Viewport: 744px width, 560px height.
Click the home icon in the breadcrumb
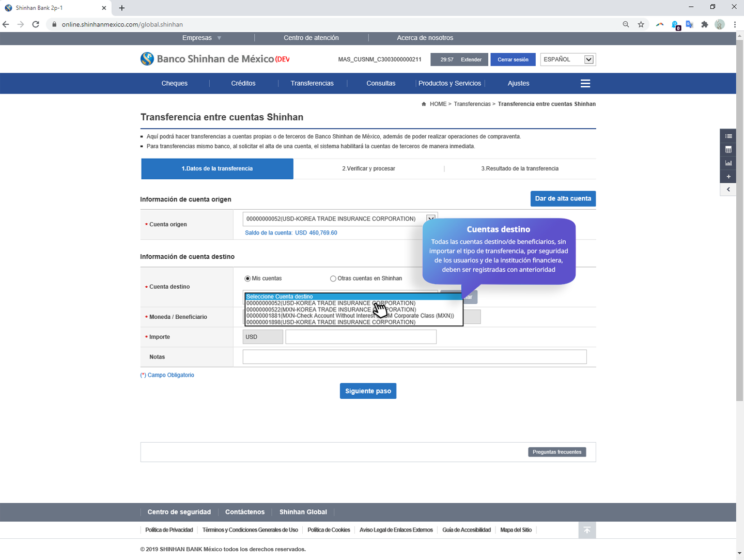[x=424, y=104]
